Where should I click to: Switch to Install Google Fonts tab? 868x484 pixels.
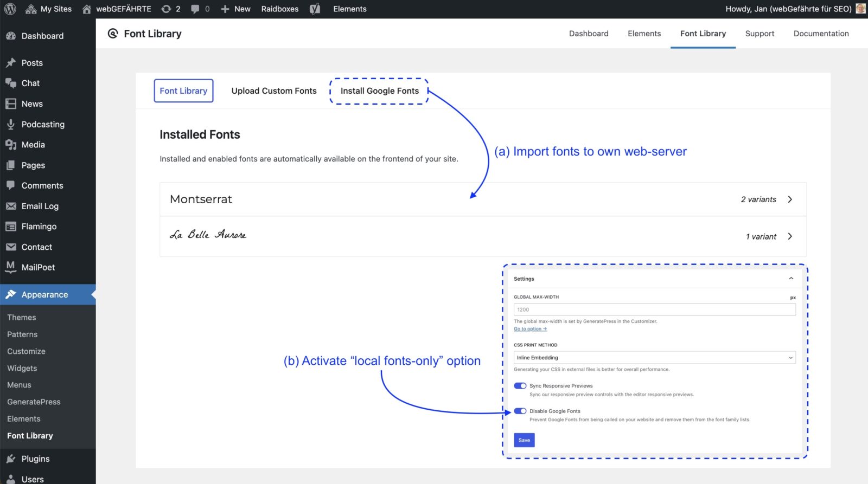click(x=379, y=91)
